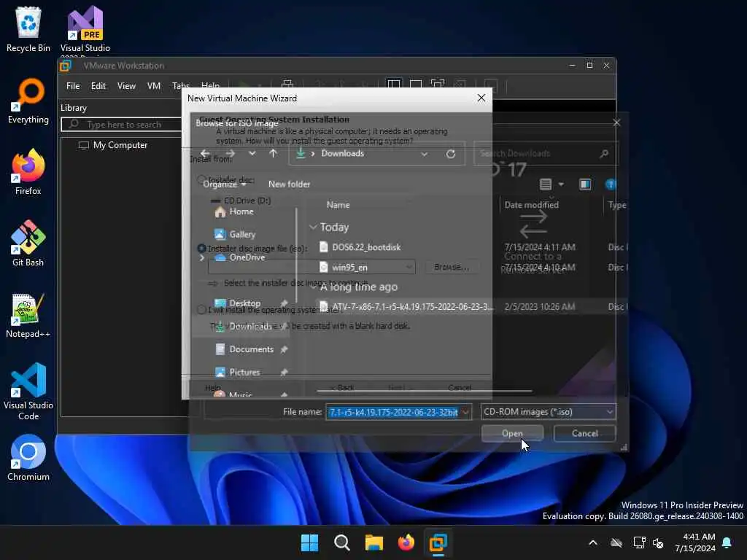This screenshot has width=747, height=560.
Task: Open volume tray icon
Action: click(x=659, y=542)
